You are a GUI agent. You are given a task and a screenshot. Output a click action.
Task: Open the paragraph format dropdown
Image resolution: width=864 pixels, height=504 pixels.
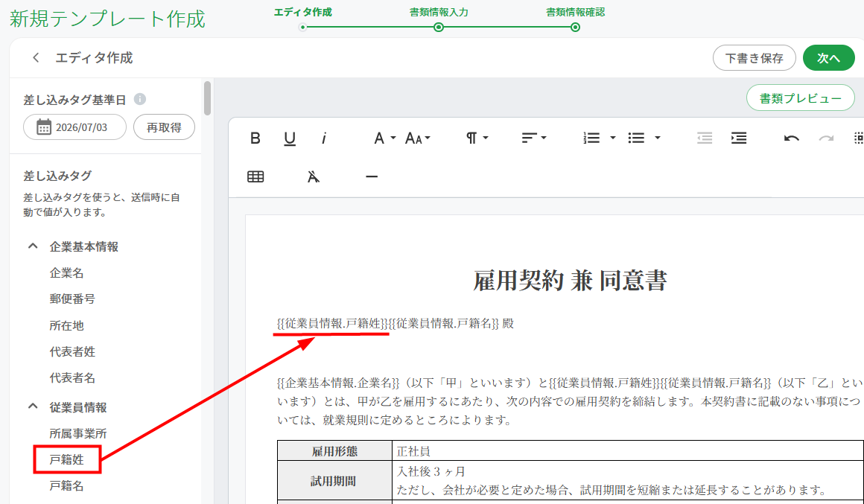[477, 138]
